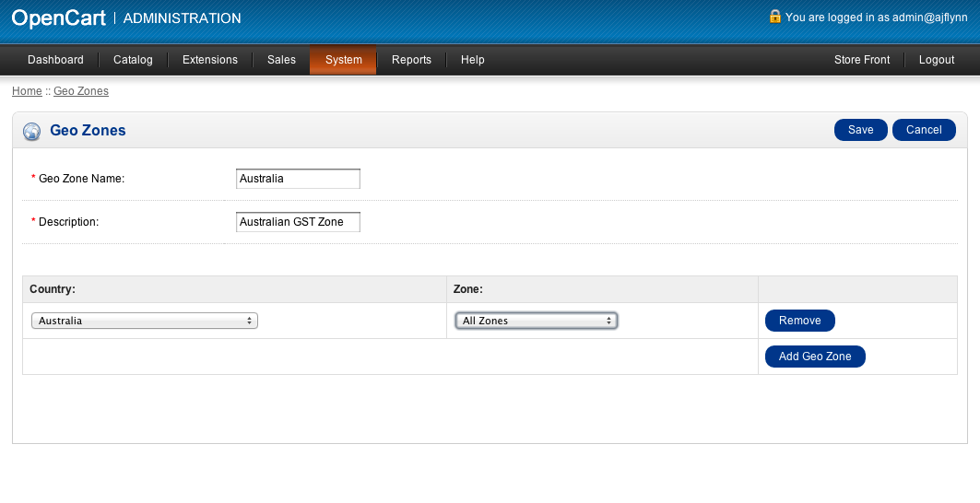Open the Country dropdown showing Australia
980x503 pixels.
[x=145, y=321]
